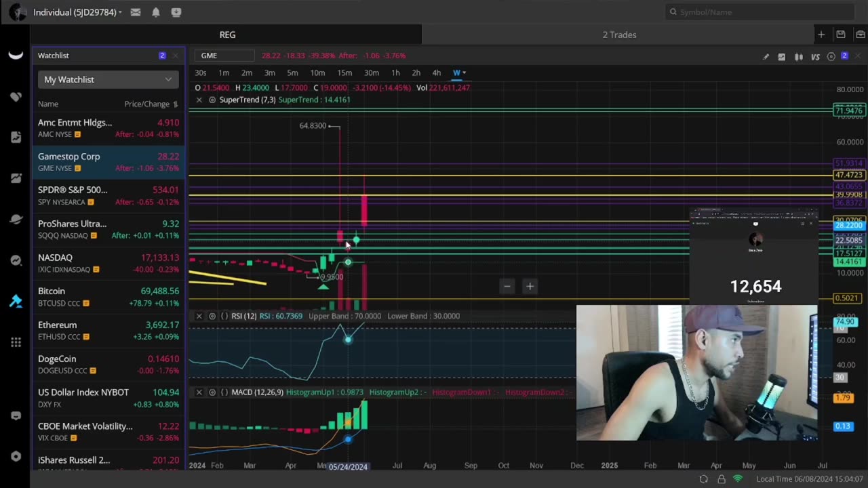The width and height of the screenshot is (868, 488).
Task: Select the 5m timeframe
Action: click(x=292, y=73)
